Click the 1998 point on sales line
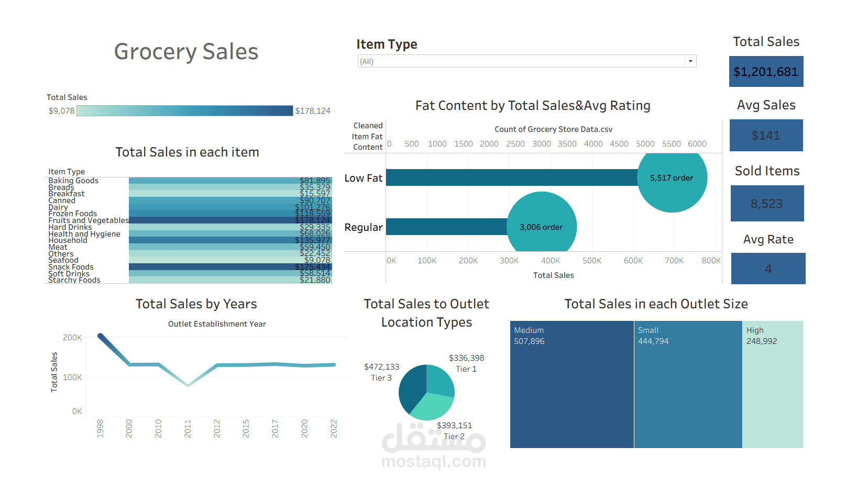Image resolution: width=868 pixels, height=480 pixels. click(x=100, y=336)
